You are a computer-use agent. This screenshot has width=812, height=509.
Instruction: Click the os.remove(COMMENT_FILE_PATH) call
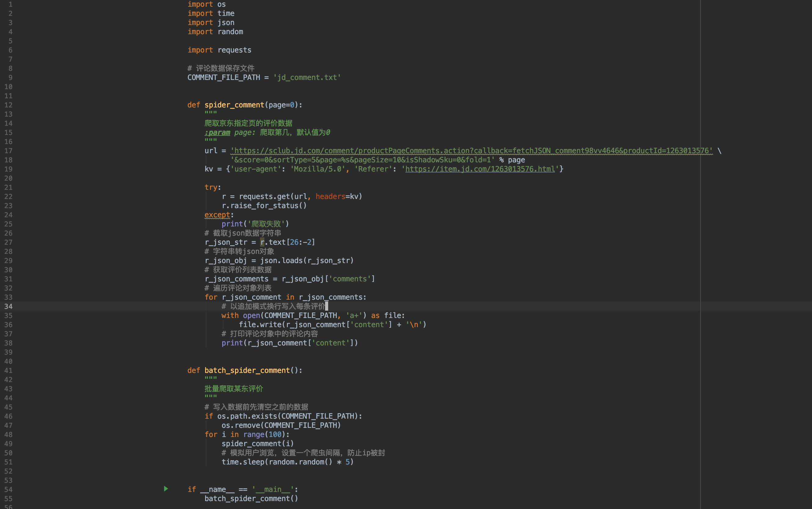(x=281, y=425)
